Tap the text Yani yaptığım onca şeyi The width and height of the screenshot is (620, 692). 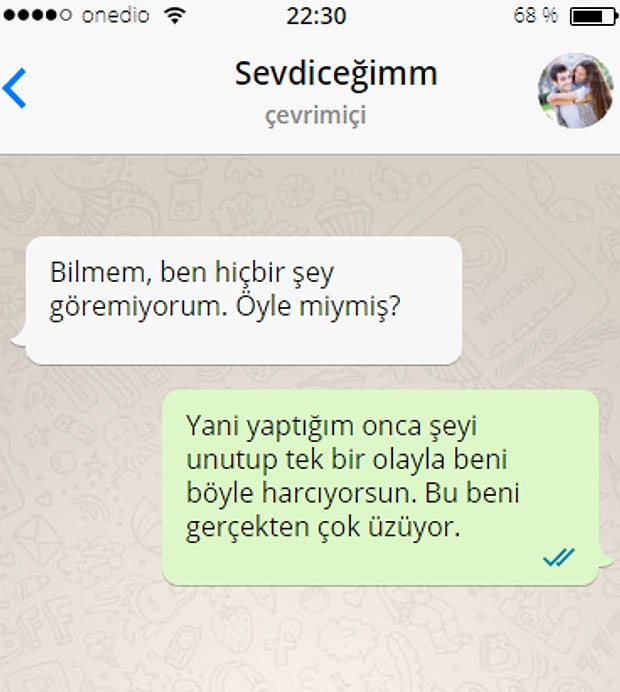click(331, 427)
